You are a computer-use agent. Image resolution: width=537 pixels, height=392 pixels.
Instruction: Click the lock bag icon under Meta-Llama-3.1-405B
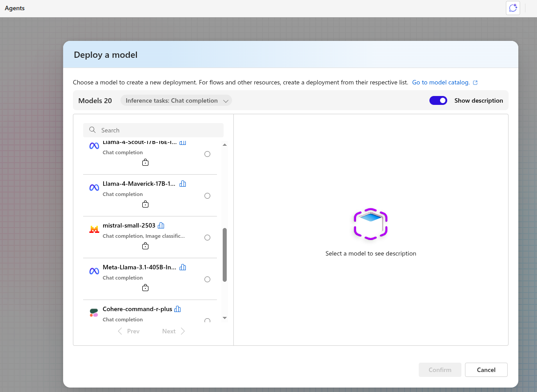pos(145,288)
